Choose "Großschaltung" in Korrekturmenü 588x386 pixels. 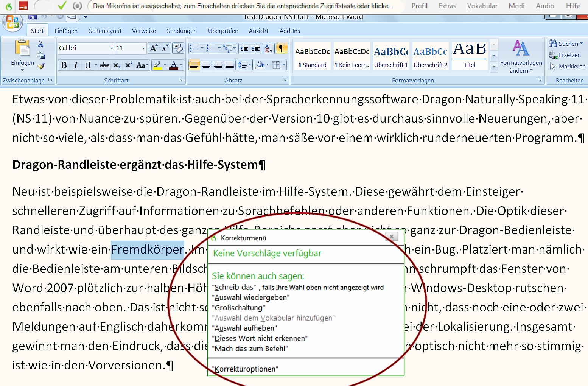(x=239, y=308)
